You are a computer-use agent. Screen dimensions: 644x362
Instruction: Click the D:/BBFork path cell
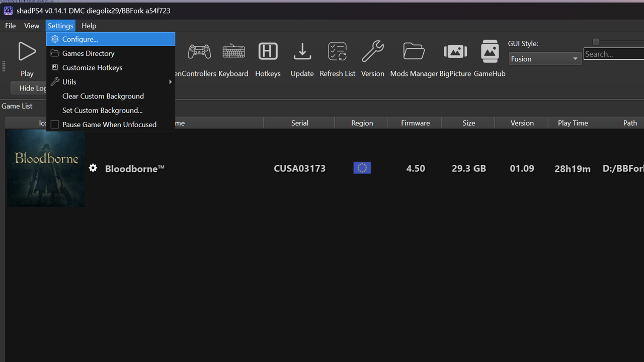pyautogui.click(x=623, y=168)
